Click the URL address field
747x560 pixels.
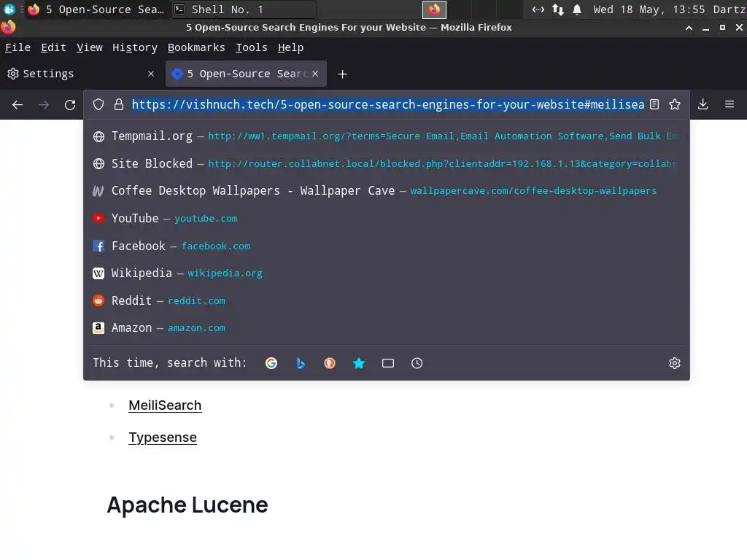[388, 105]
